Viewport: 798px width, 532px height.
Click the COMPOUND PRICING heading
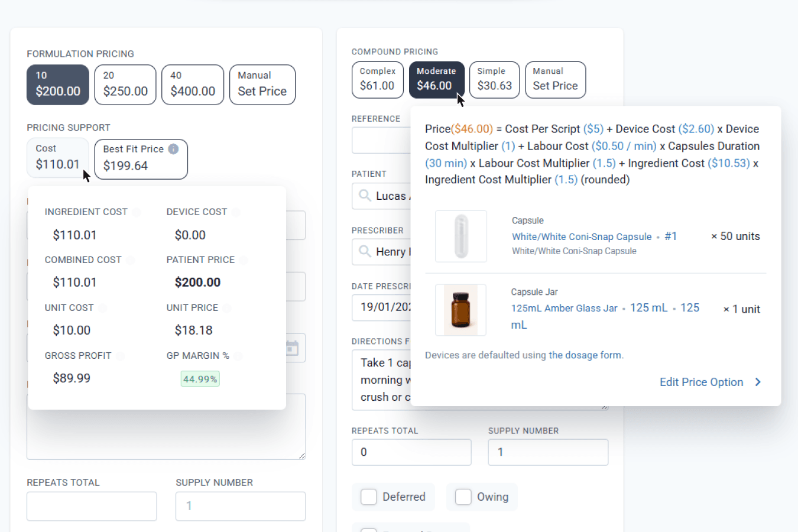(x=395, y=52)
